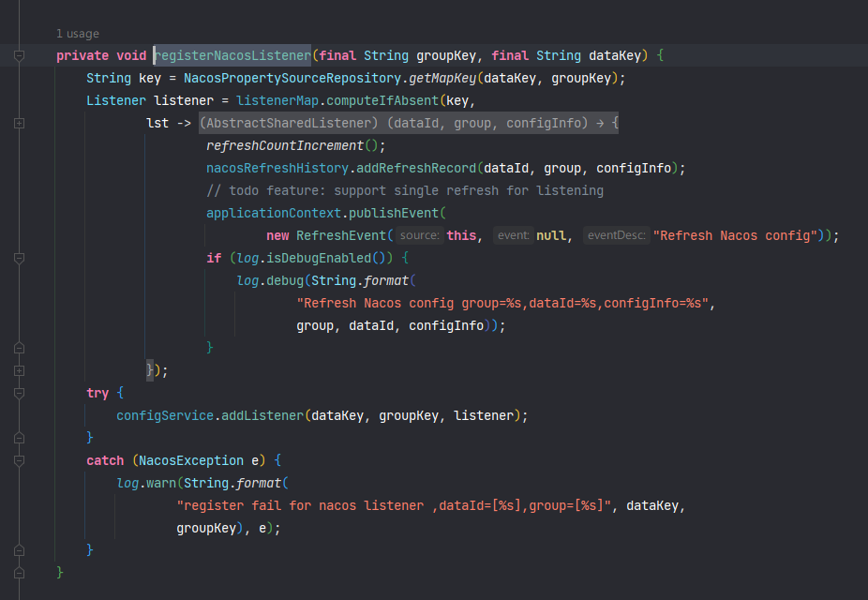Image resolution: width=868 pixels, height=600 pixels.
Task: Click the "private" keyword in the method signature
Action: 82,55
